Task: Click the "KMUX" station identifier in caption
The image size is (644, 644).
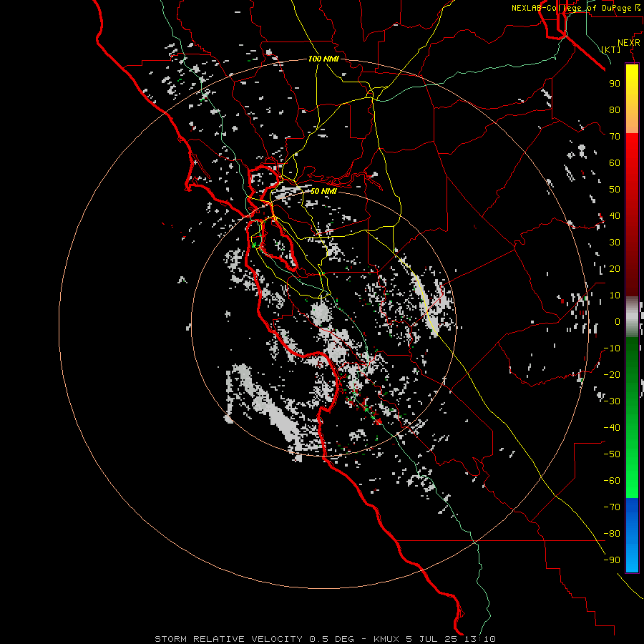Action: coord(386,639)
